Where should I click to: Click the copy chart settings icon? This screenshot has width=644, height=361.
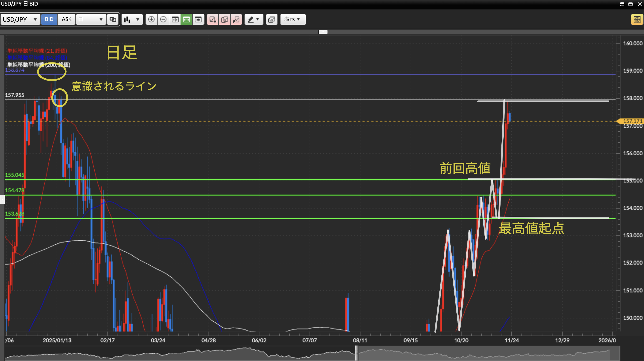224,19
